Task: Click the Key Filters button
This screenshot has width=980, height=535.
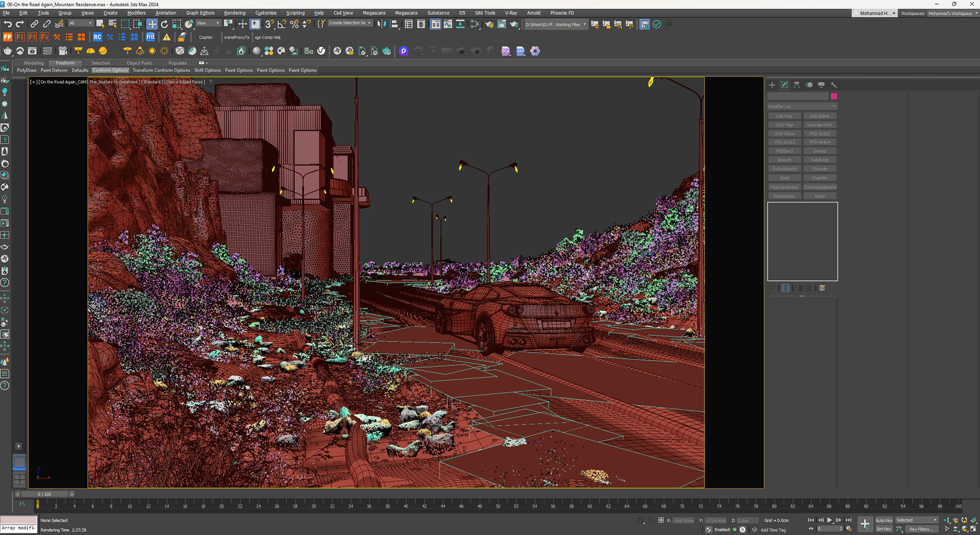Action: click(921, 529)
